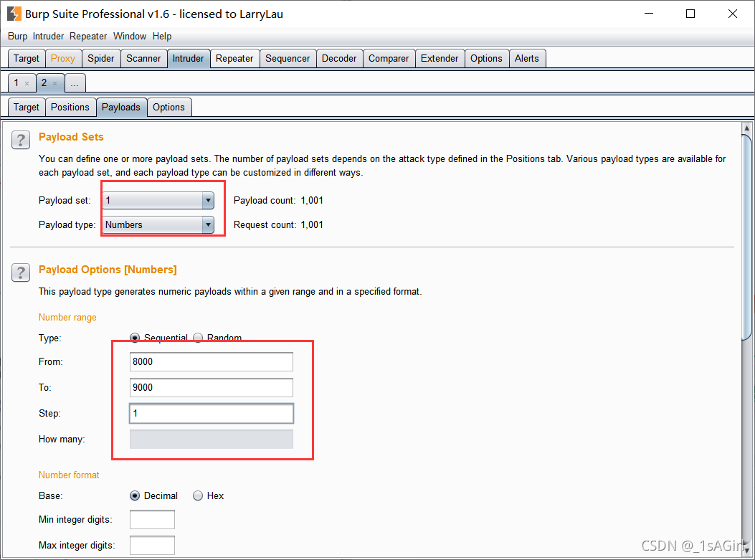755x560 pixels.
Task: Open Intruder Payloads sub-tab
Action: tap(121, 107)
